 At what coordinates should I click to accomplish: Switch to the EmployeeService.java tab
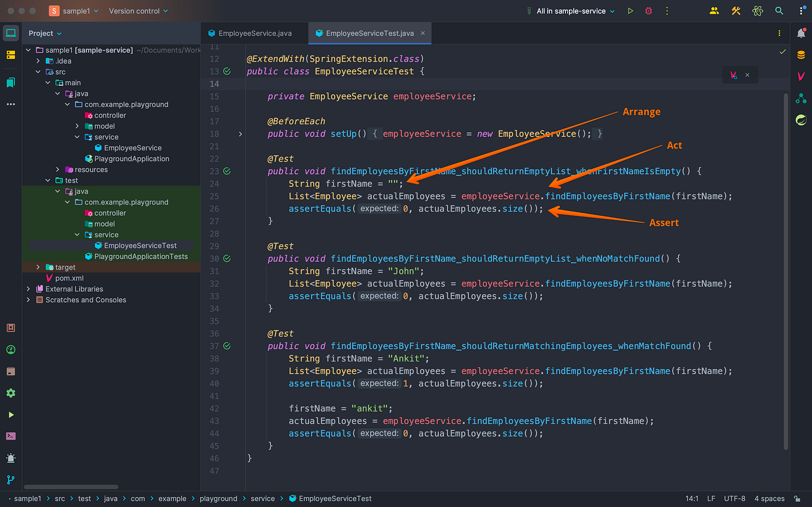click(x=255, y=34)
